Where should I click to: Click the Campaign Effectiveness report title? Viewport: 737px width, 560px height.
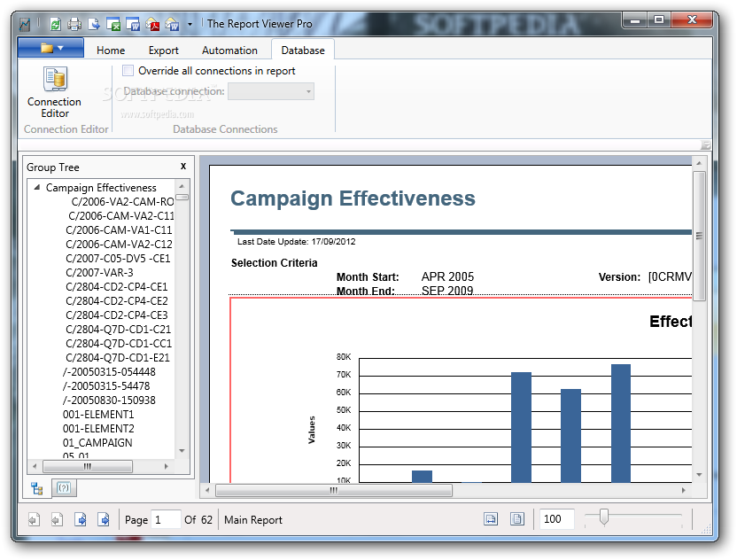(x=353, y=198)
